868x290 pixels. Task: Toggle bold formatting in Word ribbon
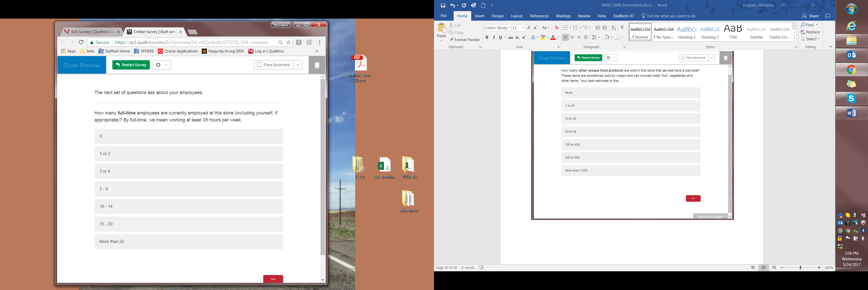pos(486,37)
